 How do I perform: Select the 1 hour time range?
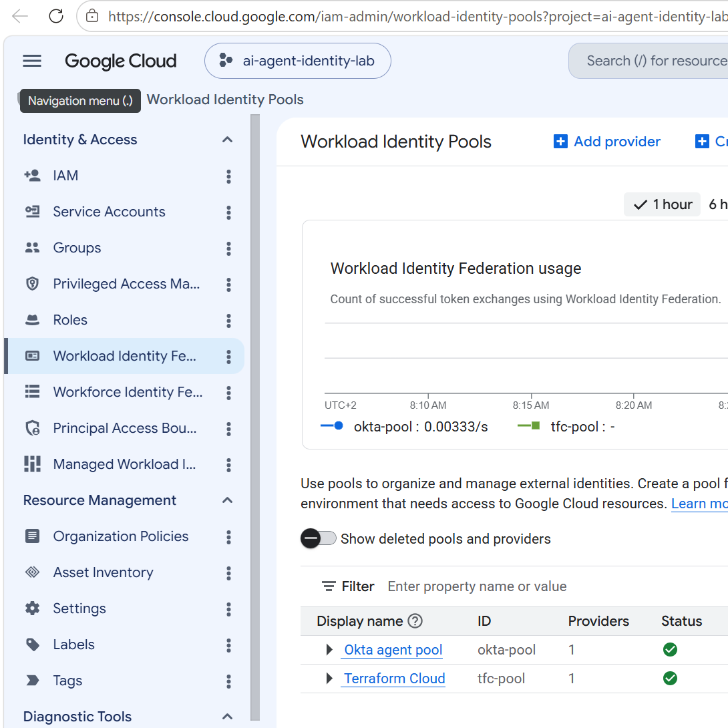pos(662,204)
